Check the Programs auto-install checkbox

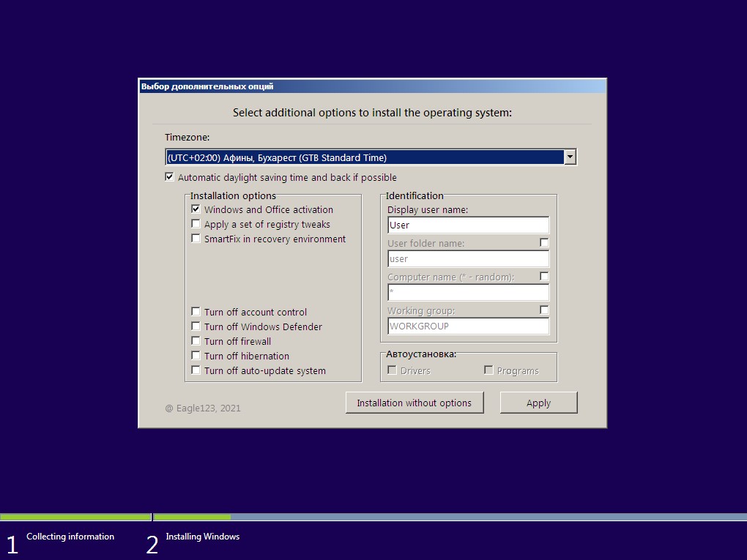pos(488,370)
